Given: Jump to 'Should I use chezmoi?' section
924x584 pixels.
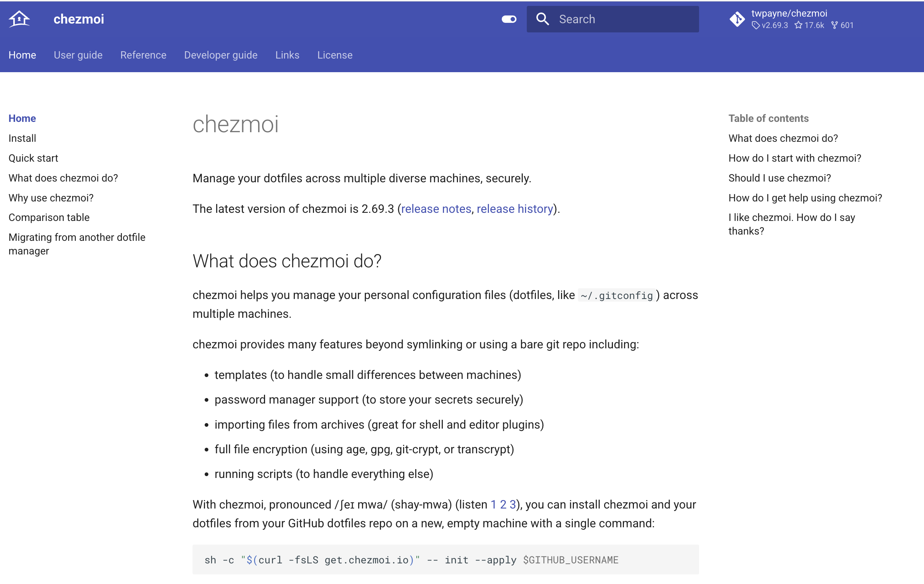Looking at the screenshot, I should pyautogui.click(x=779, y=177).
